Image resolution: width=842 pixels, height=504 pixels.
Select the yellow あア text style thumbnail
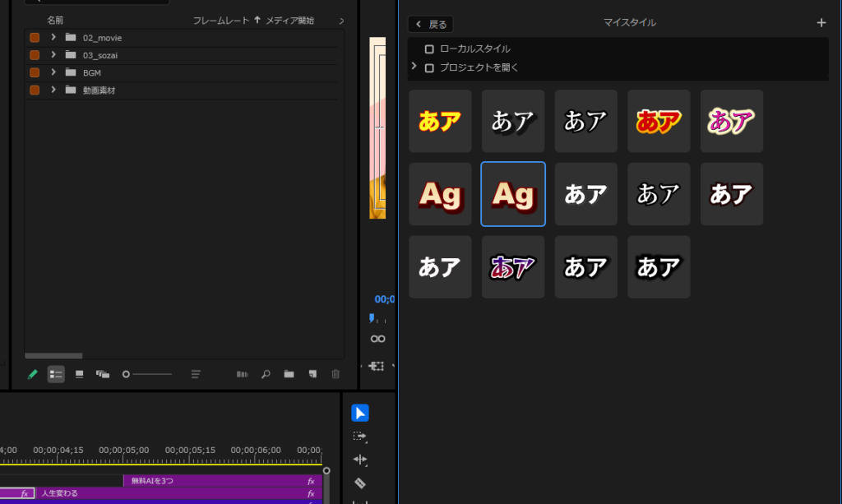[x=440, y=121]
